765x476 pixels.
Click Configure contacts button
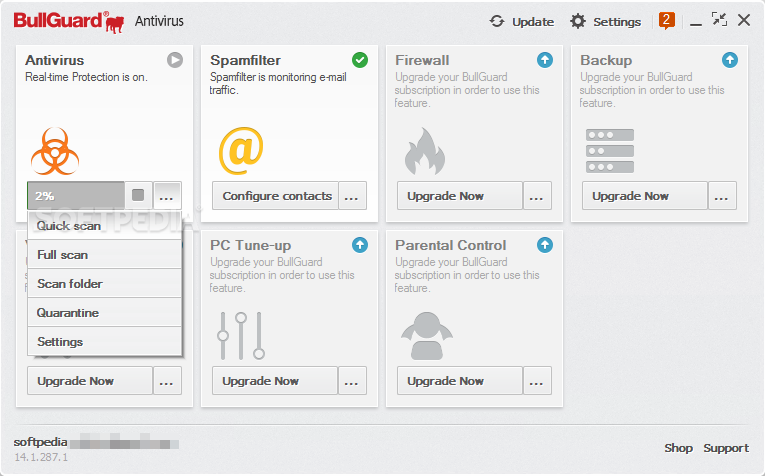275,196
